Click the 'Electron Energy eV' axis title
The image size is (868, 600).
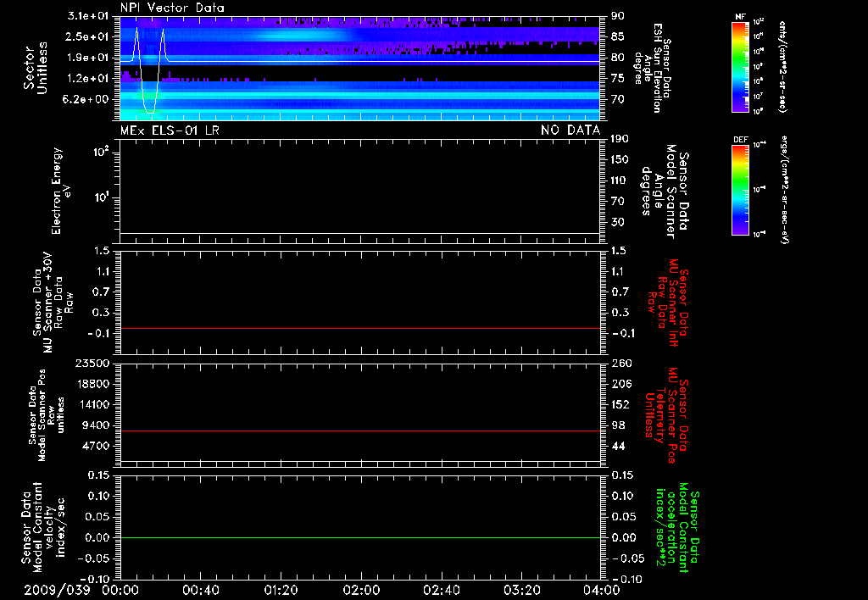(x=61, y=191)
